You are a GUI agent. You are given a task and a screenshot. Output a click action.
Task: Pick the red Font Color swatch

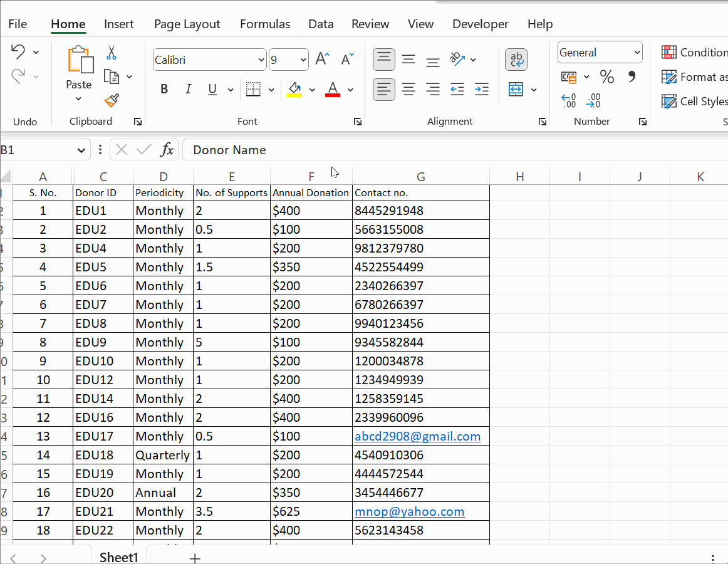[332, 90]
